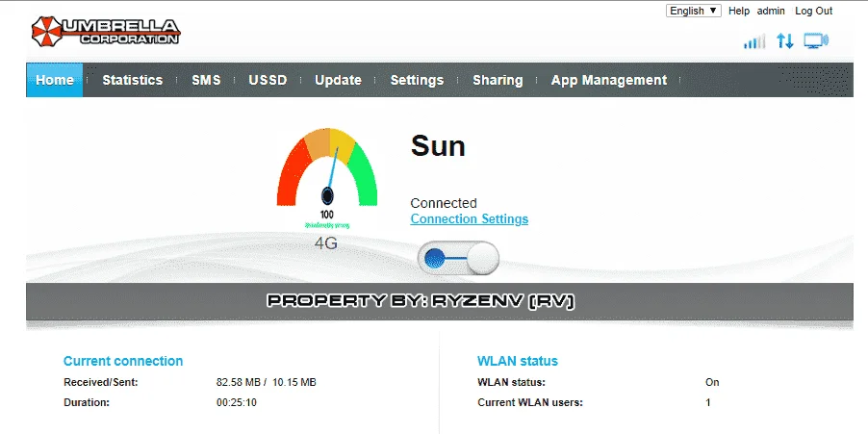
Task: Click the Umbrella Corporation logo
Action: coord(106,32)
